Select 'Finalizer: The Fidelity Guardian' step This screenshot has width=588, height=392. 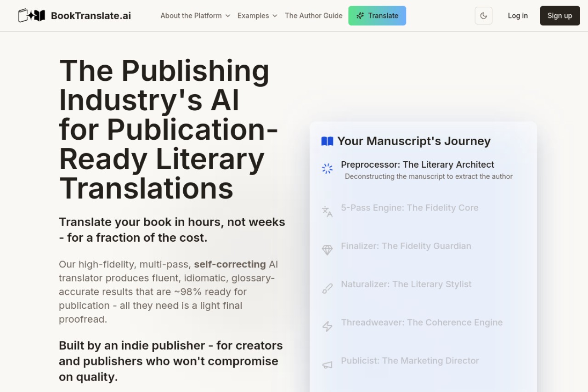[x=406, y=246]
